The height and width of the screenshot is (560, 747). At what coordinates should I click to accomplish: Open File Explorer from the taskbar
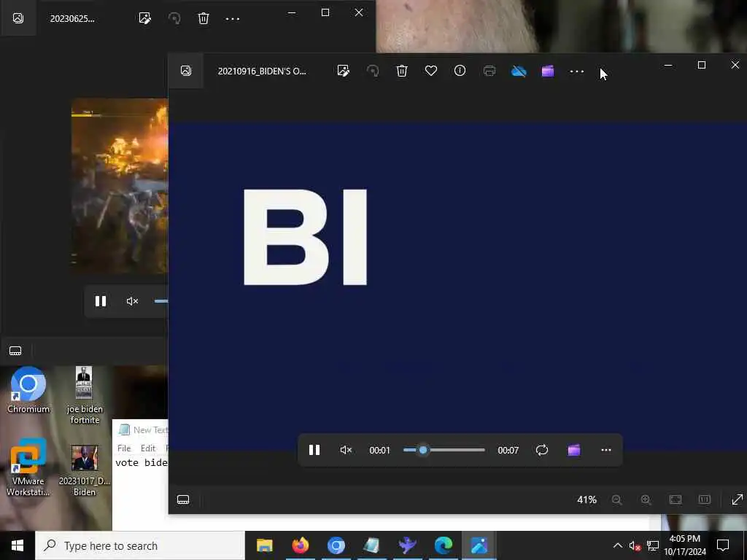coord(264,545)
